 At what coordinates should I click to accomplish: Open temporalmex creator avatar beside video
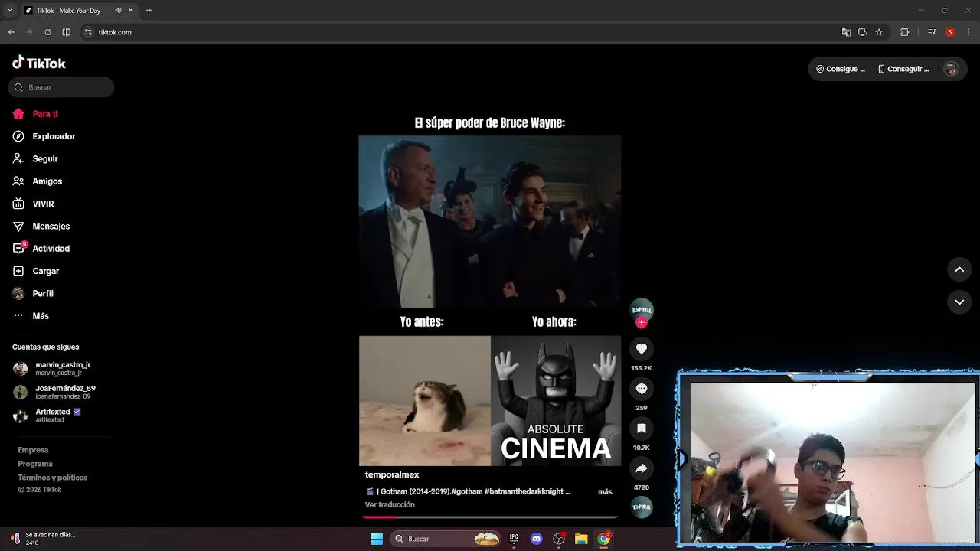pos(642,309)
